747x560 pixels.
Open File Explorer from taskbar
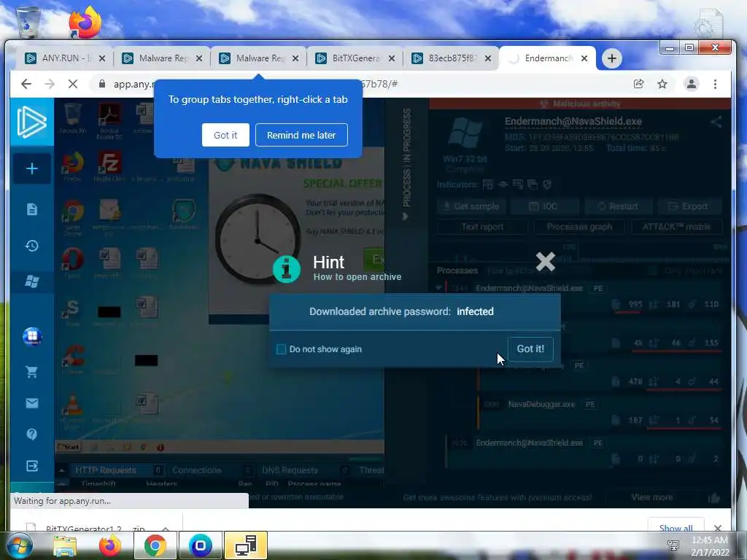(65, 545)
